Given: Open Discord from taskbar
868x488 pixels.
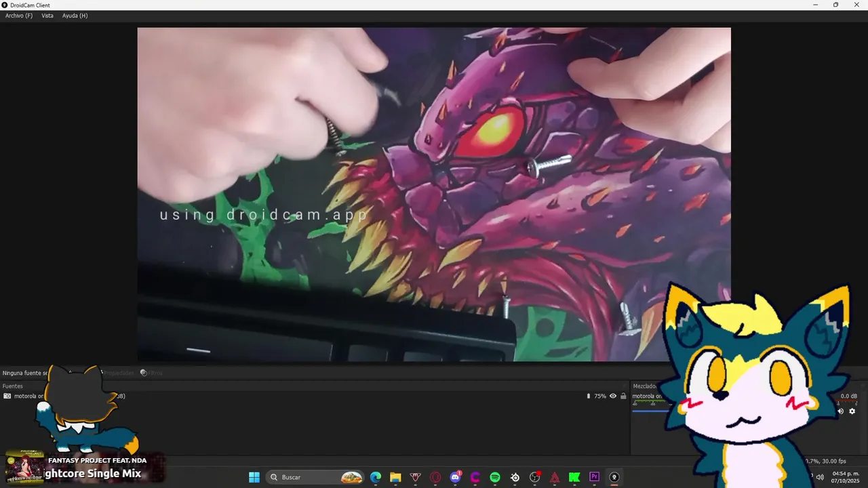Looking at the screenshot, I should point(455,477).
